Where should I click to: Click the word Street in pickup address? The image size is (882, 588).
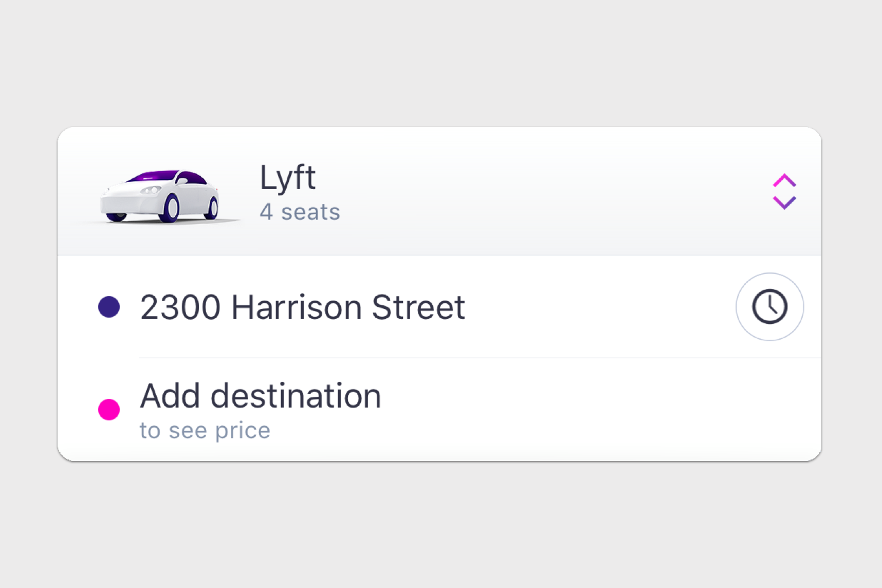click(418, 307)
